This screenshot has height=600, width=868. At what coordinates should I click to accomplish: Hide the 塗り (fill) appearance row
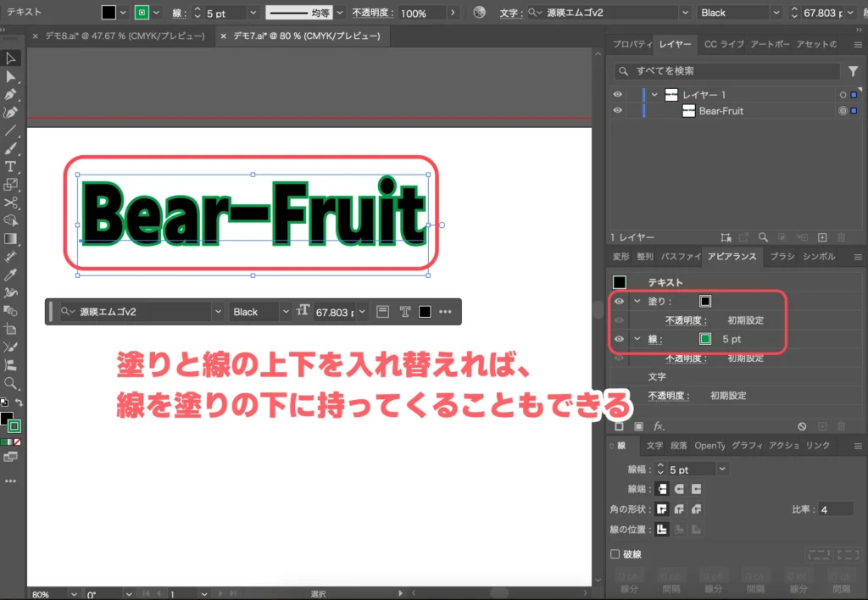coord(619,301)
